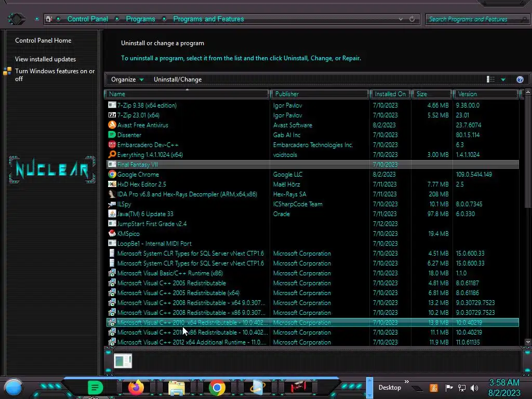Open the help question mark icon
532x399 pixels.
click(x=520, y=79)
